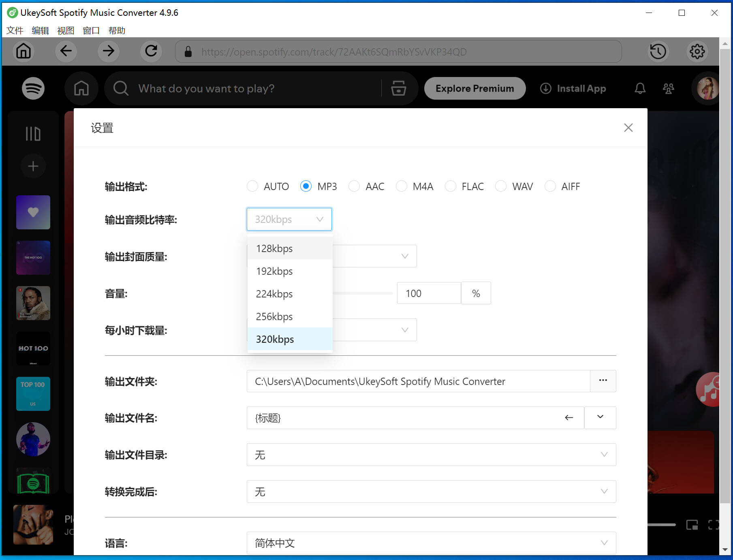733x560 pixels.
Task: Open Spotify home button
Action: click(x=81, y=88)
